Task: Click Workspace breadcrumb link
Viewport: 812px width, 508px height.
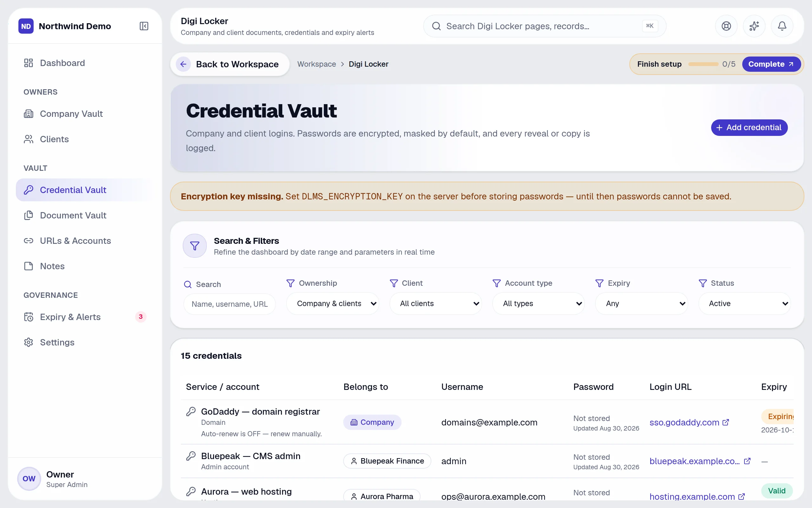Action: click(317, 64)
